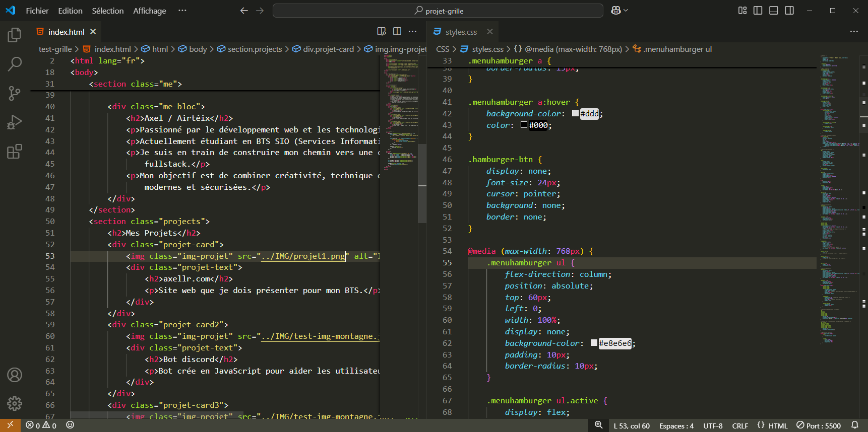Go to line via L 53, col 60
This screenshot has width=868, height=432.
tap(632, 425)
